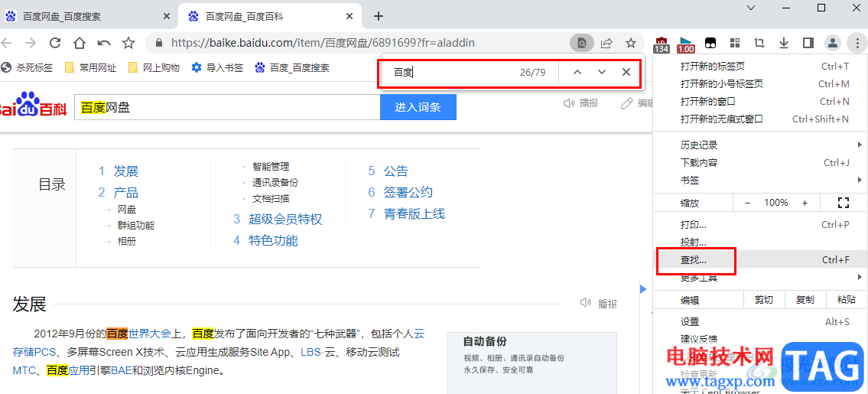Click the find-in-page icon in address bar
This screenshot has height=394, width=868.
tap(582, 43)
